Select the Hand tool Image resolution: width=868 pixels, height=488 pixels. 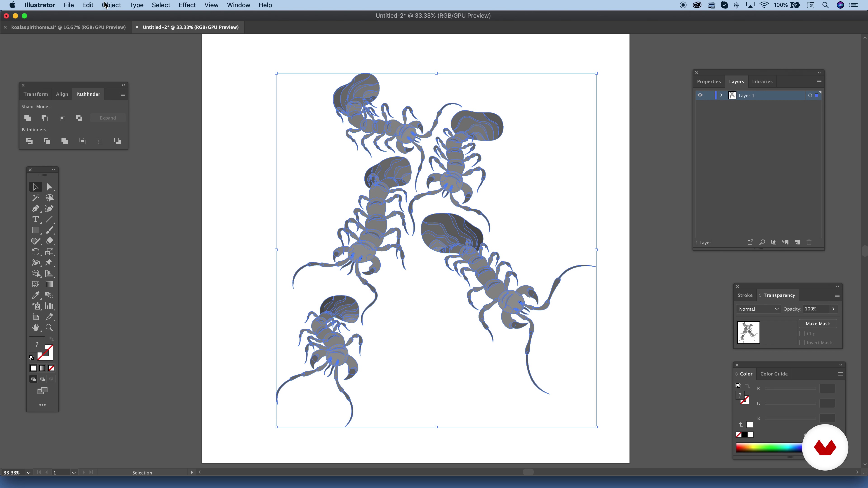pyautogui.click(x=35, y=327)
